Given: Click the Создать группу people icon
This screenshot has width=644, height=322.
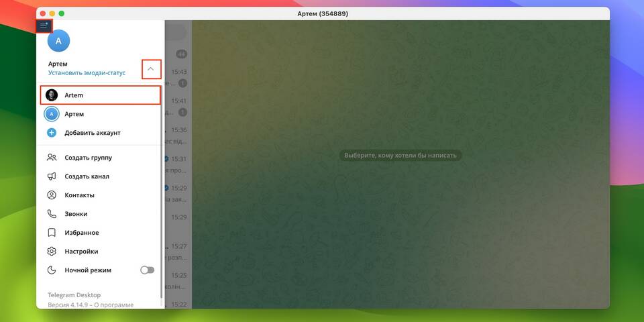Looking at the screenshot, I should coord(52,158).
